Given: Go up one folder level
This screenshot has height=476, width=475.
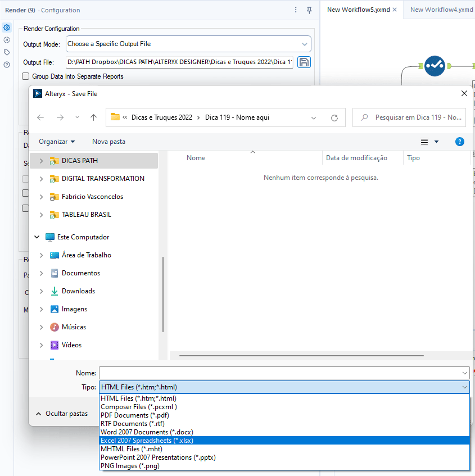Looking at the screenshot, I should (93, 117).
